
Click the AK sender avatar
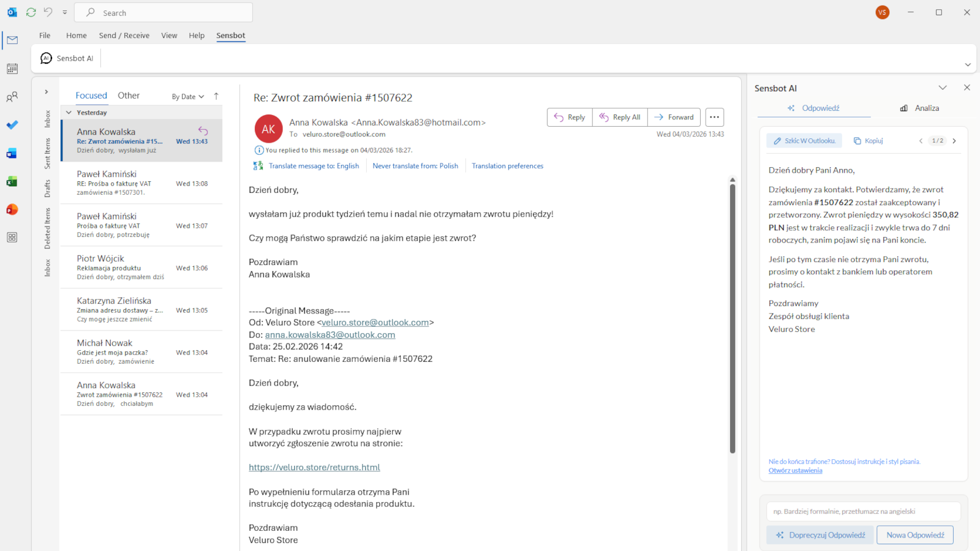[268, 129]
